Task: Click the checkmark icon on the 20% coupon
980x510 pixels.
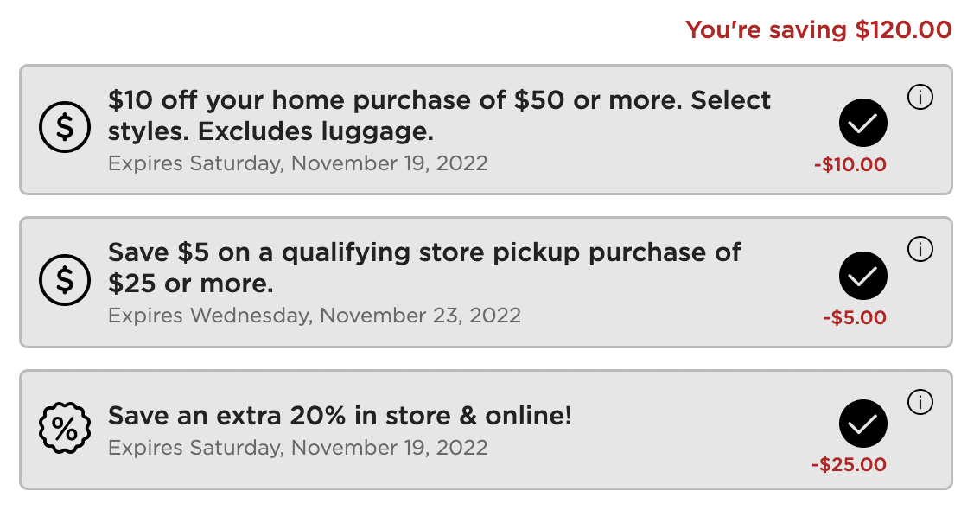Action: [862, 424]
